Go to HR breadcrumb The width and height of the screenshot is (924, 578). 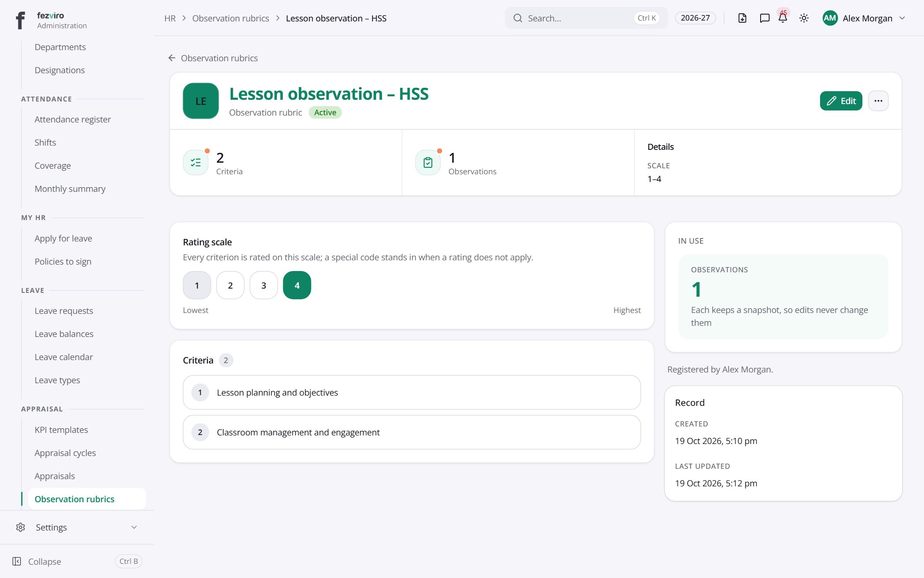(170, 18)
